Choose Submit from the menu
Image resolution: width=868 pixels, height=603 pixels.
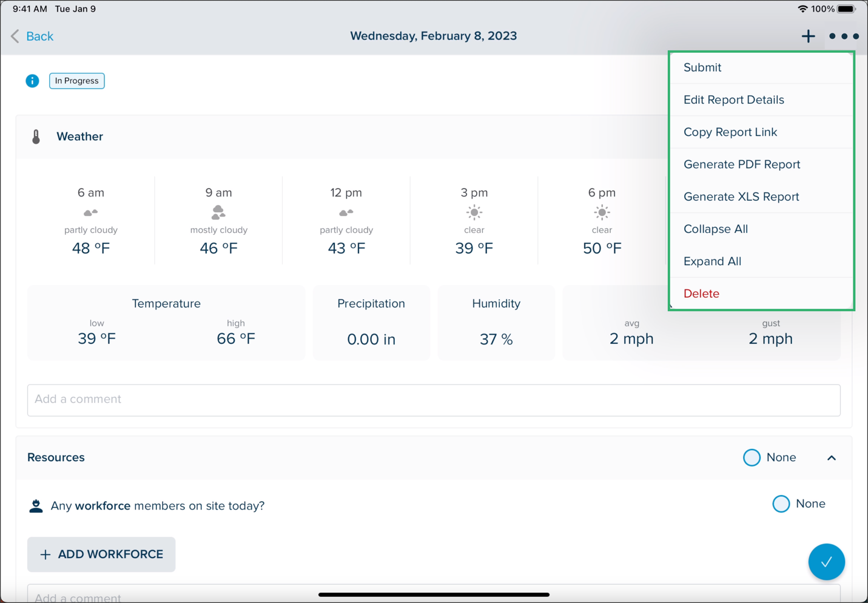761,67
